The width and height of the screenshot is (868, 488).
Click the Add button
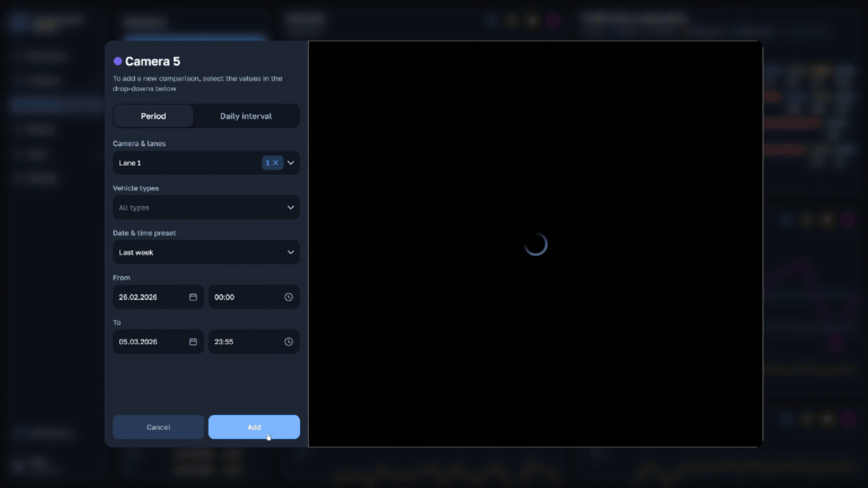click(254, 427)
